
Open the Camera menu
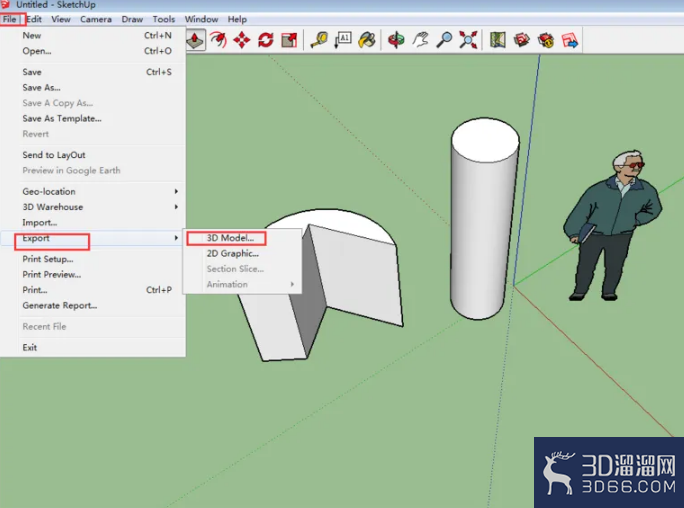pos(96,19)
